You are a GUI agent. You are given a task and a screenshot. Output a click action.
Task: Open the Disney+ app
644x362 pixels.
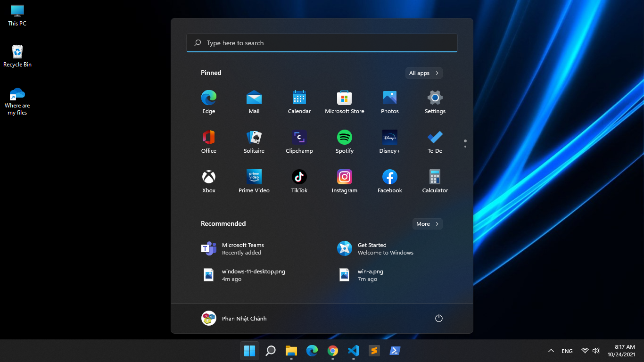[390, 142]
